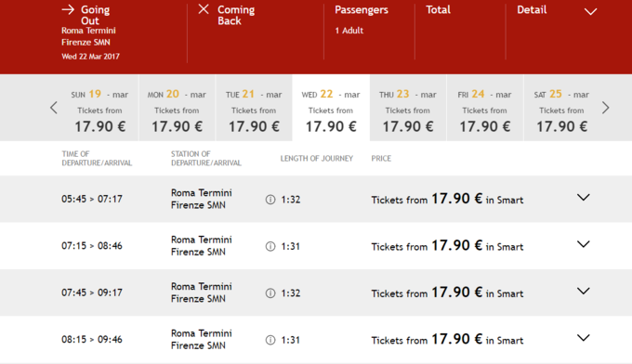Show previous week of dates arrow
Image resolution: width=632 pixels, height=364 pixels.
pyautogui.click(x=54, y=108)
